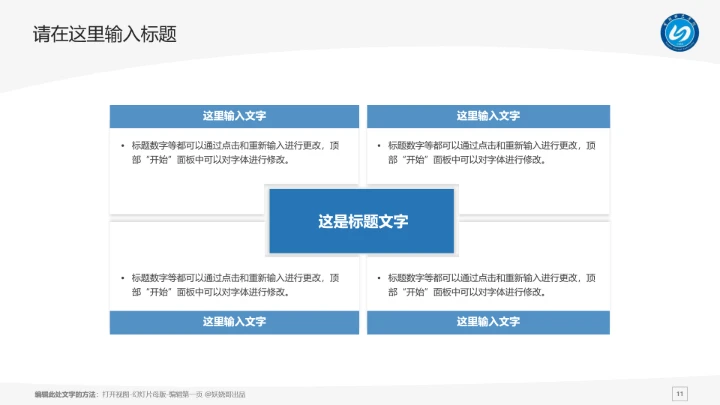This screenshot has width=720, height=405.
Task: Select the lower-right footer bar '这里输入文字'
Action: pos(488,322)
